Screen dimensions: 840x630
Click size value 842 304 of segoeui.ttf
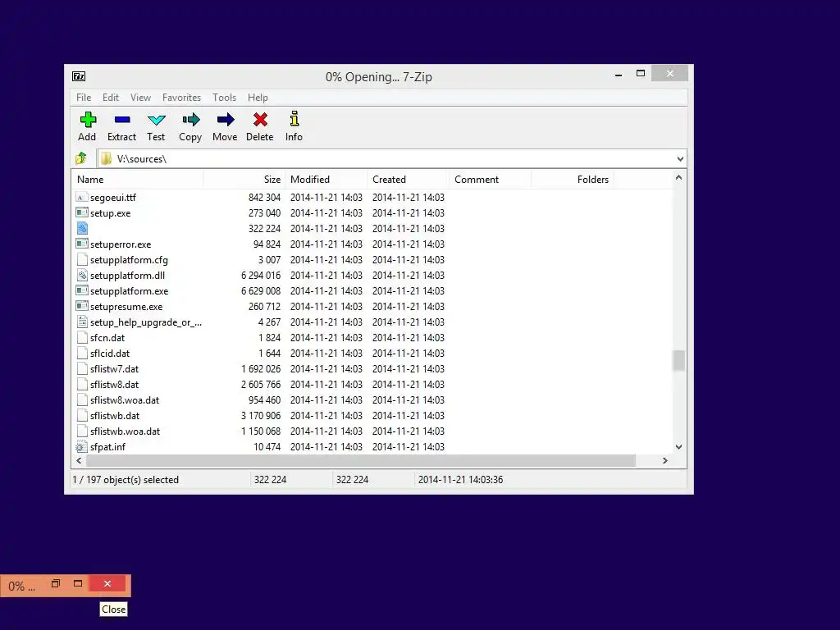[264, 197]
